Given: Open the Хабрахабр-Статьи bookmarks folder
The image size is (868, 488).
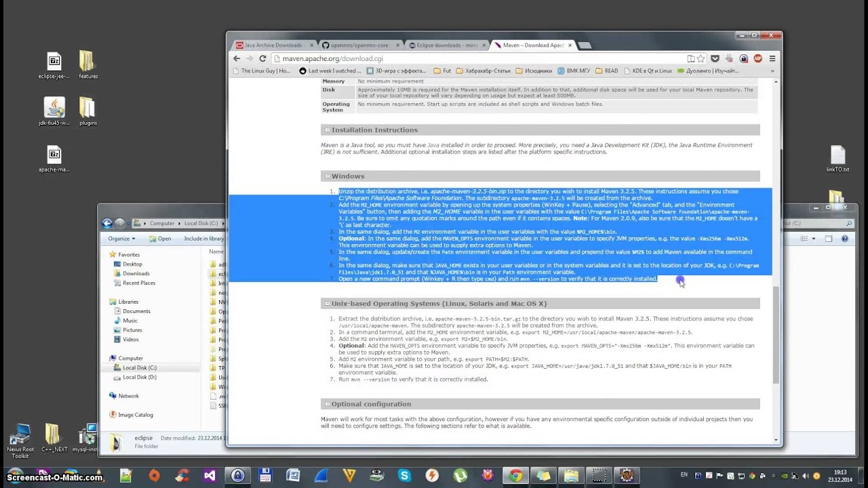Looking at the screenshot, I should 484,70.
